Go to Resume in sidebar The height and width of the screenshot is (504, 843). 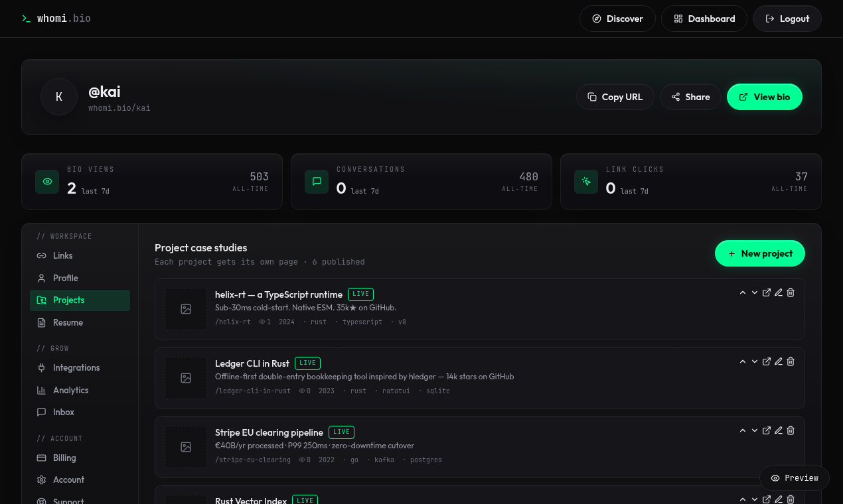80,322
